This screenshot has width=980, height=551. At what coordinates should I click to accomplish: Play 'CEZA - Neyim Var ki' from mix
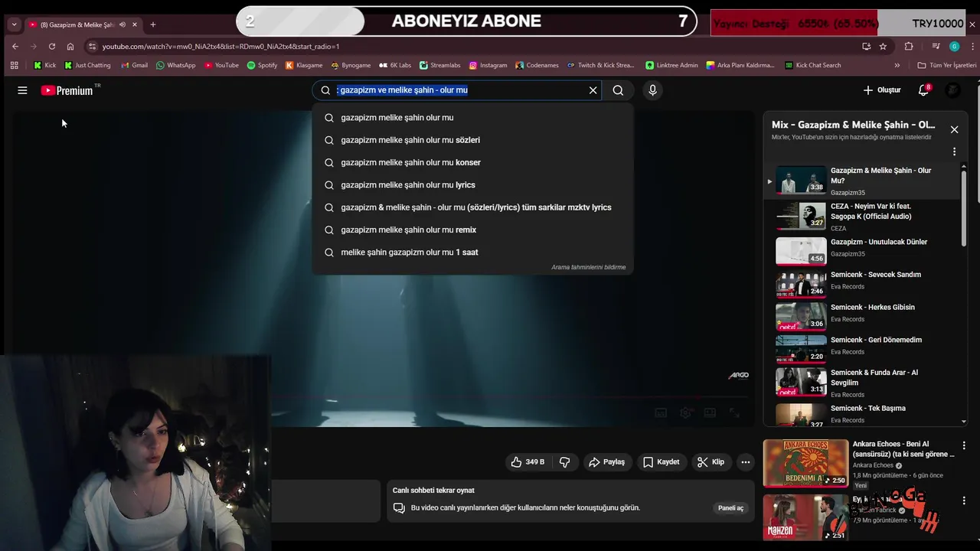click(861, 217)
